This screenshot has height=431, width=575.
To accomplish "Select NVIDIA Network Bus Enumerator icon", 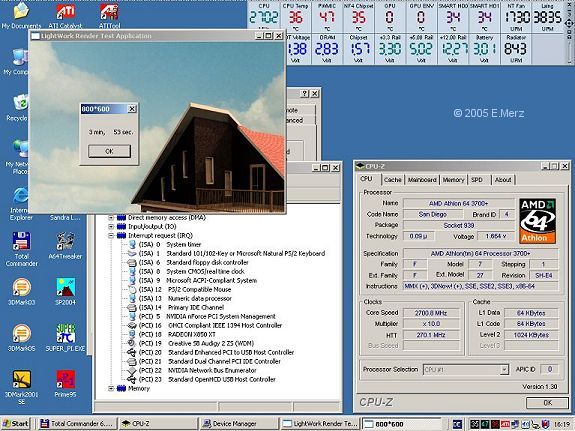I will pos(132,370).
